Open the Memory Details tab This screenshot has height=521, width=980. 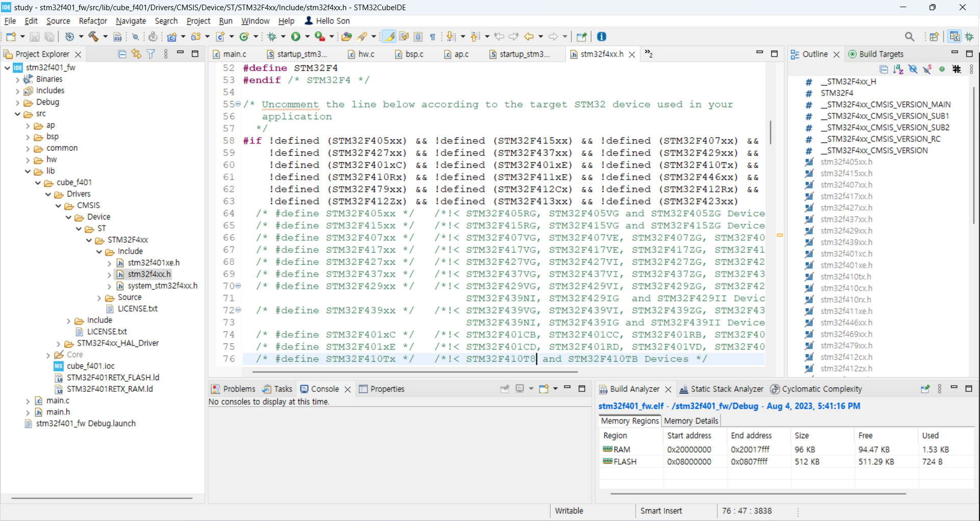(691, 421)
